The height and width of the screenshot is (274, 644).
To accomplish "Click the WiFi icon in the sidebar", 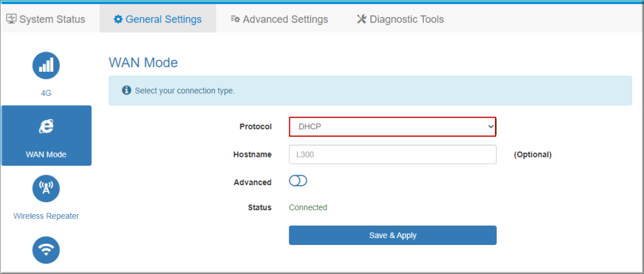I will pos(46,250).
